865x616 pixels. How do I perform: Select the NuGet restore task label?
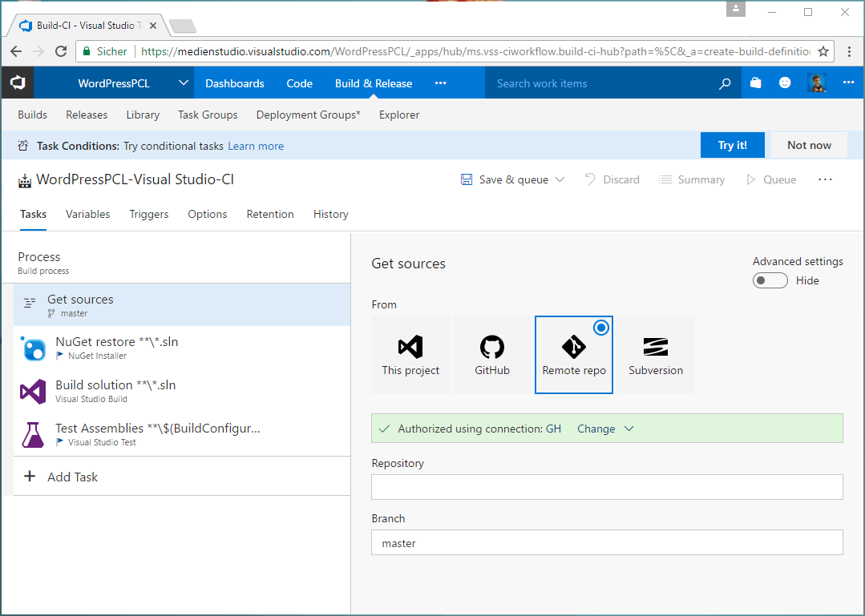pos(117,341)
